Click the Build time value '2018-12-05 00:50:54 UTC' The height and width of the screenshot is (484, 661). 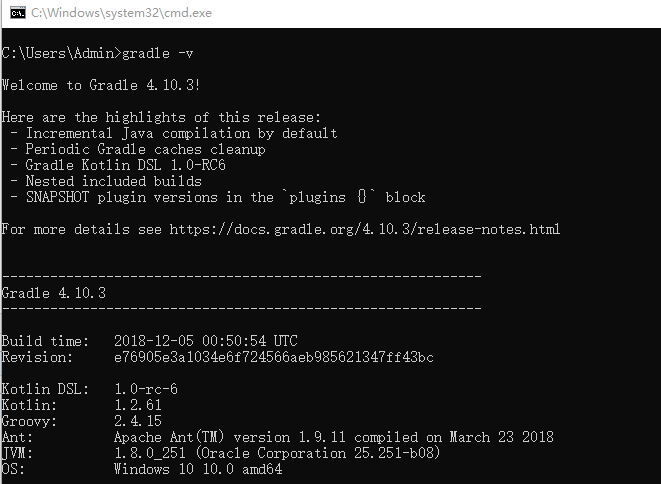click(x=205, y=341)
